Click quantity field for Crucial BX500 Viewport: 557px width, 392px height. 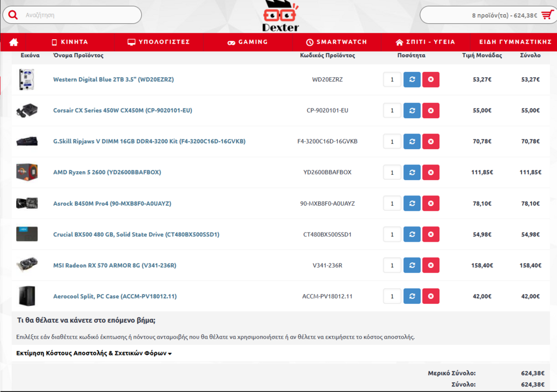[x=392, y=234]
